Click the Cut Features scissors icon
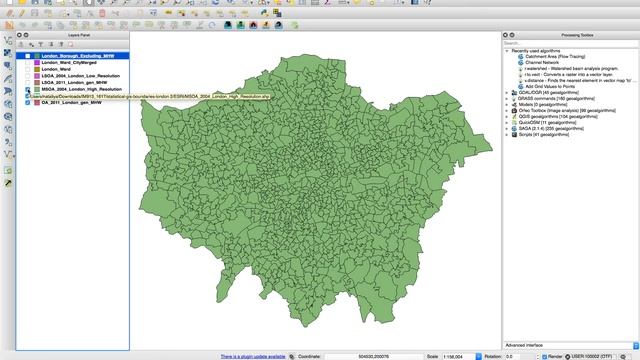This screenshot has height=360, width=640. [115, 13]
